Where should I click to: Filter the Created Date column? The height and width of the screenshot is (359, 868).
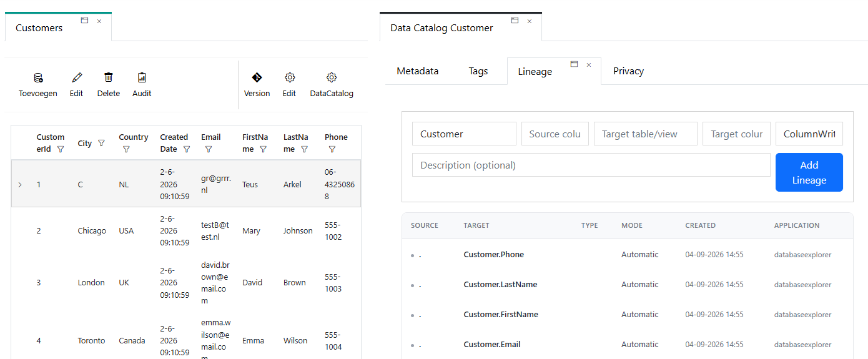tap(186, 149)
